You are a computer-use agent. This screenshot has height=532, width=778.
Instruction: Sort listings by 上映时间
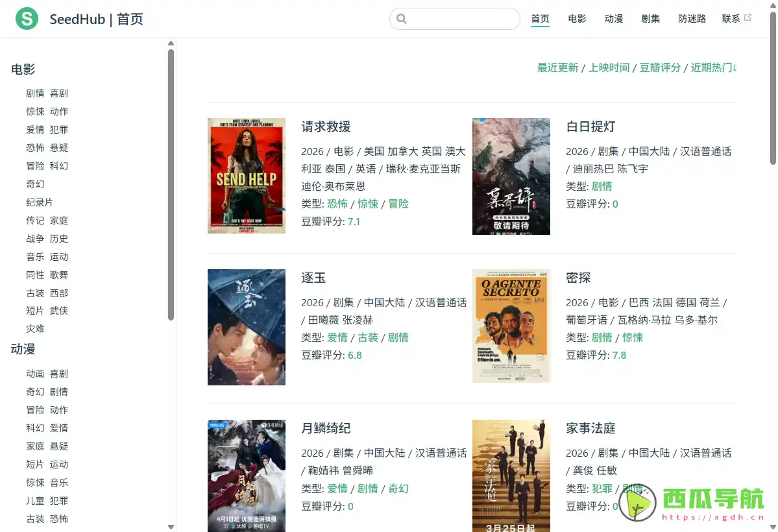(x=609, y=67)
